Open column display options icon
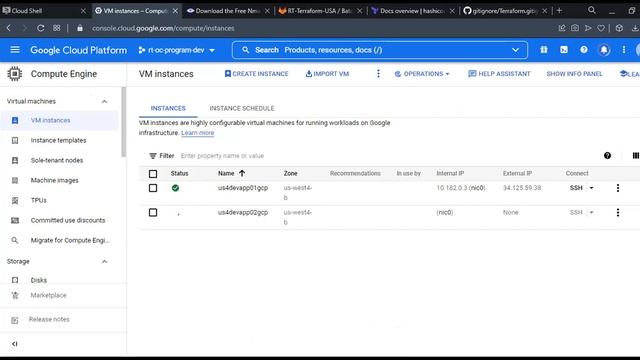This screenshot has width=640, height=360. [635, 156]
